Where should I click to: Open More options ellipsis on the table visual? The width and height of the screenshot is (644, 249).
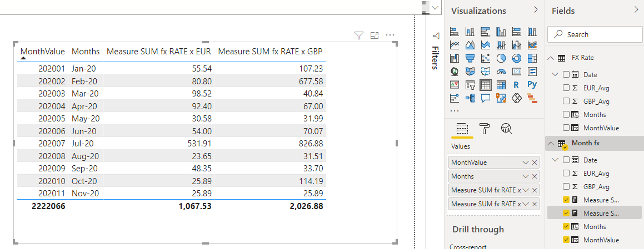pos(390,35)
